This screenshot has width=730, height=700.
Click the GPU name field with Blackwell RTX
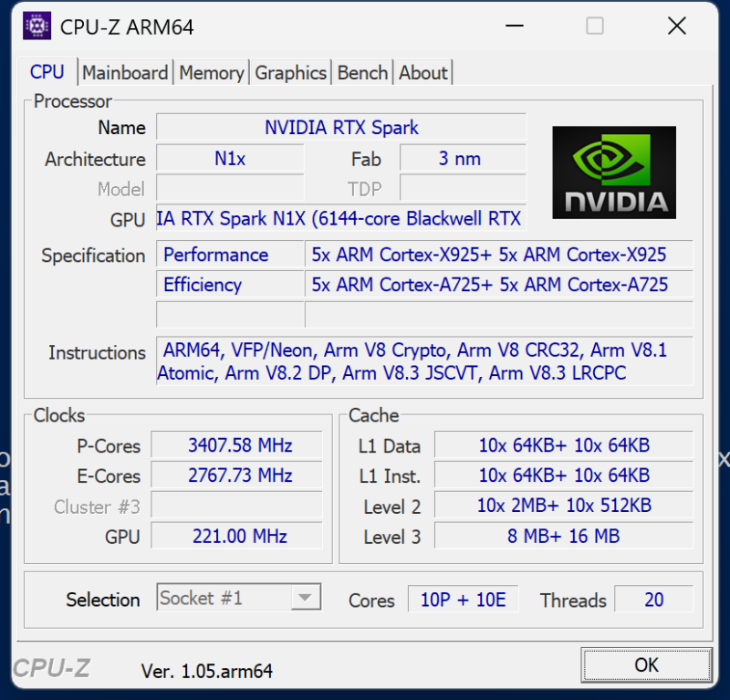pyautogui.click(x=341, y=218)
